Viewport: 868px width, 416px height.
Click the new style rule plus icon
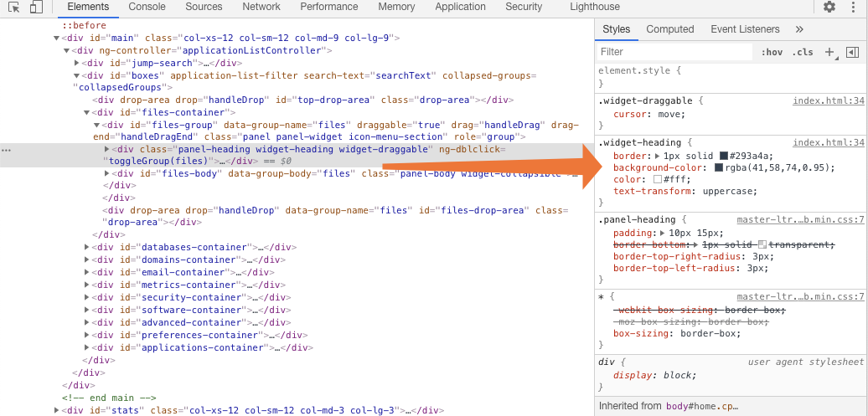pyautogui.click(x=829, y=52)
